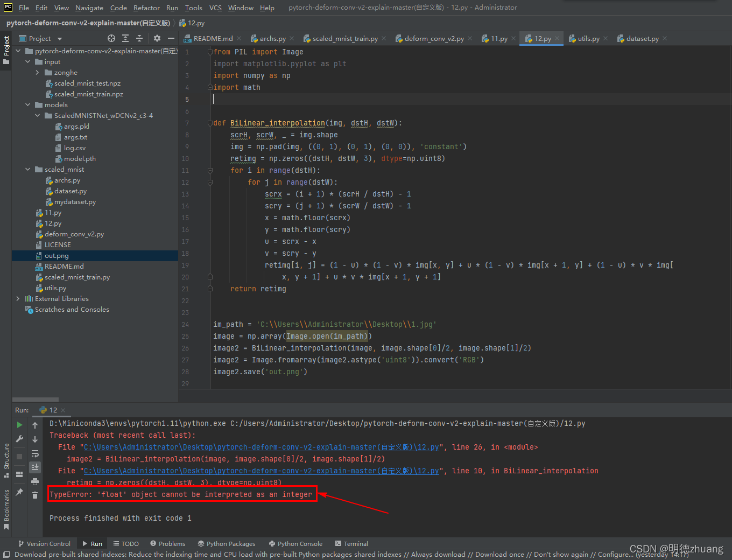Select mydataset.py in project tree
This screenshot has width=732, height=560.
point(75,202)
